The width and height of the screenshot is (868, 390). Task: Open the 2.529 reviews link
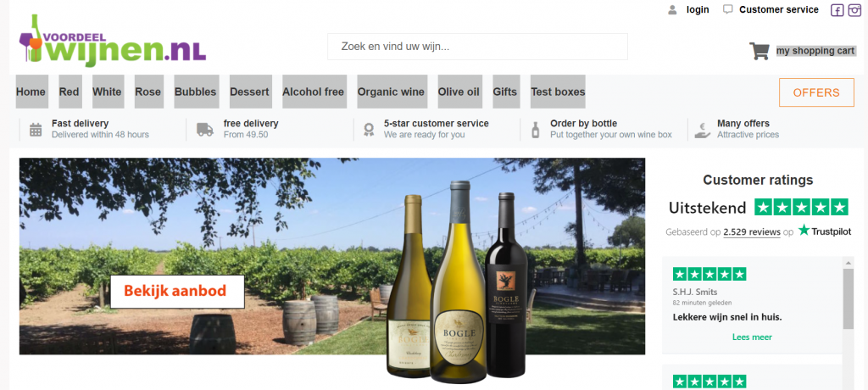click(x=752, y=232)
